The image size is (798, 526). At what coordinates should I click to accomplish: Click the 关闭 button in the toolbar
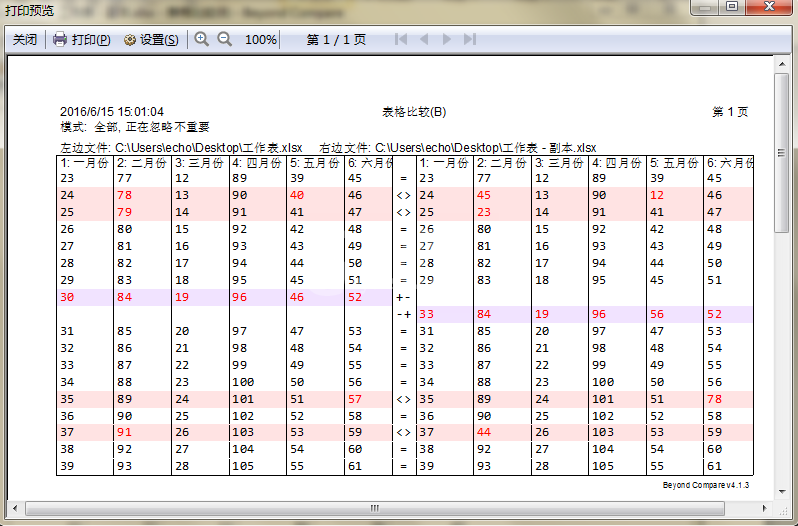tap(25, 40)
